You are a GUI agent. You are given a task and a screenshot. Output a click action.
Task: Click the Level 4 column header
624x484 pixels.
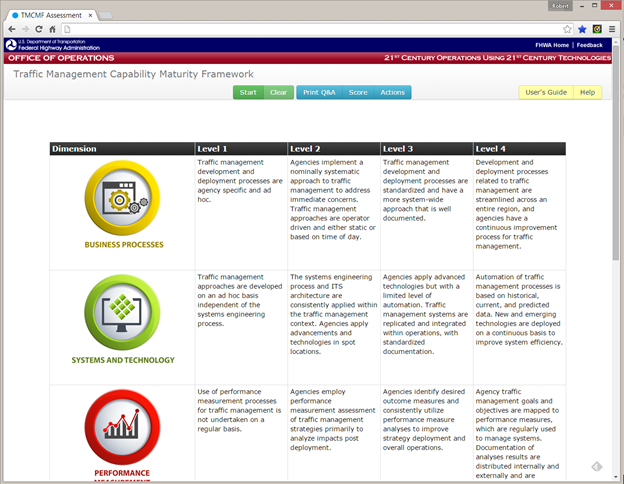pos(519,148)
